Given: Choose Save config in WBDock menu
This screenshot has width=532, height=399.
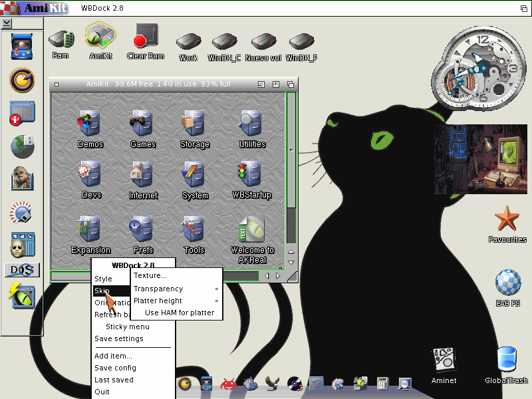Looking at the screenshot, I should 134,368.
